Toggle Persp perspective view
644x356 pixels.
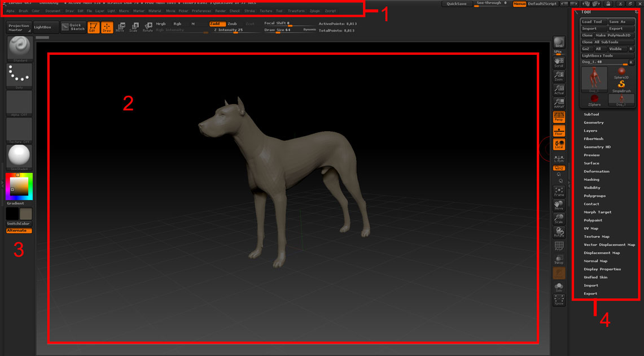pyautogui.click(x=559, y=117)
